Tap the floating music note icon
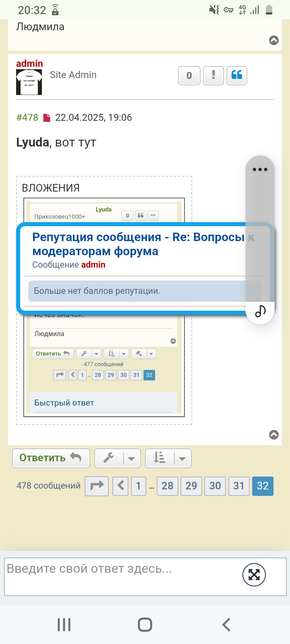The image size is (290, 644). point(260,311)
